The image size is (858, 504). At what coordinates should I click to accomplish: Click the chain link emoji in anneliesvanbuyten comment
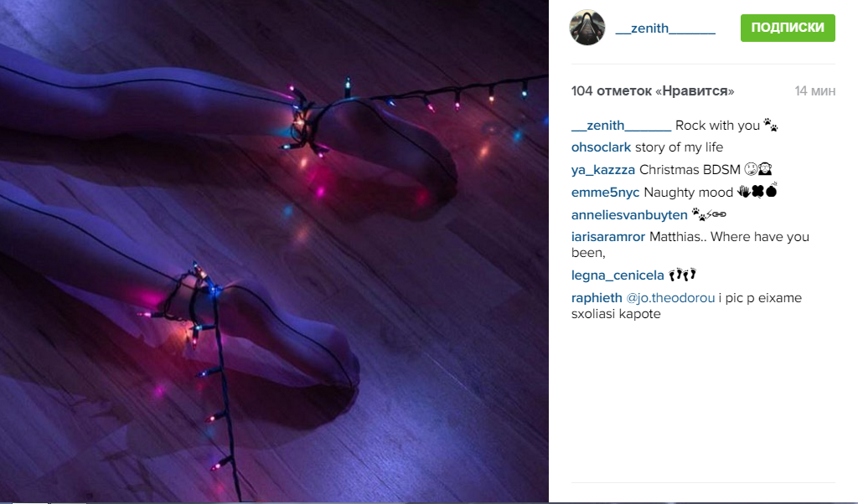pyautogui.click(x=720, y=214)
